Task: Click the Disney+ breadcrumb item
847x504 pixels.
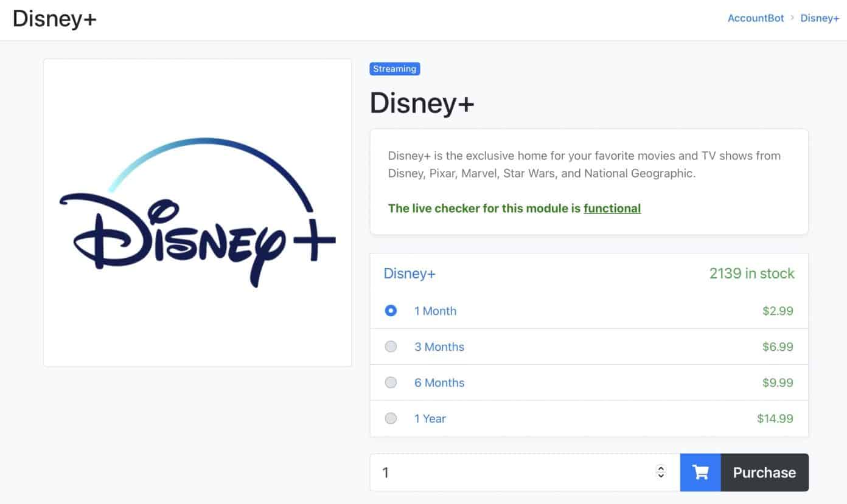Action: point(820,18)
